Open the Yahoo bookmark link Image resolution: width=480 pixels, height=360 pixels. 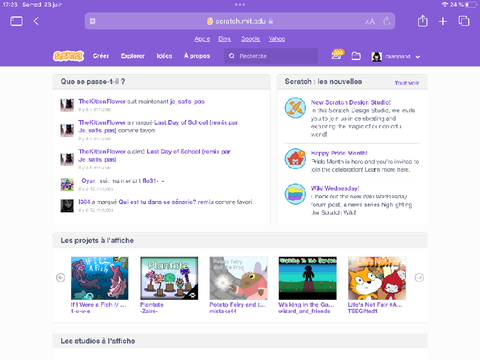[x=277, y=39]
